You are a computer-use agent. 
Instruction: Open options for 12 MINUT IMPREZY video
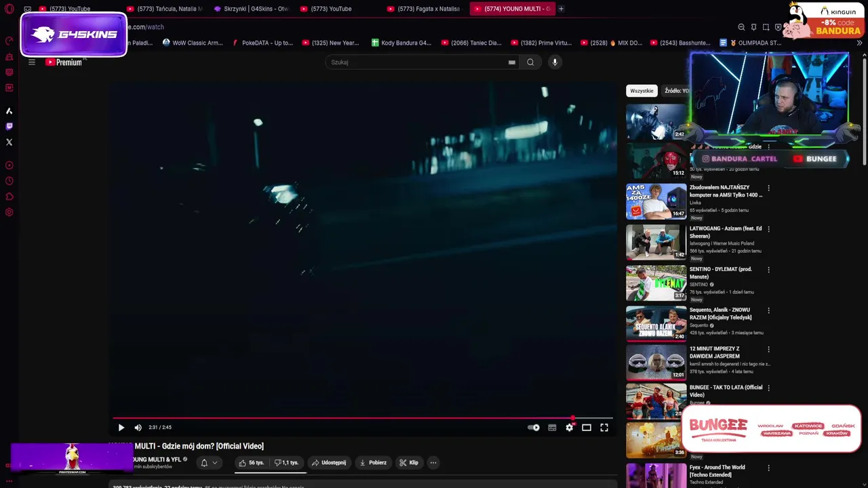pyautogui.click(x=768, y=349)
